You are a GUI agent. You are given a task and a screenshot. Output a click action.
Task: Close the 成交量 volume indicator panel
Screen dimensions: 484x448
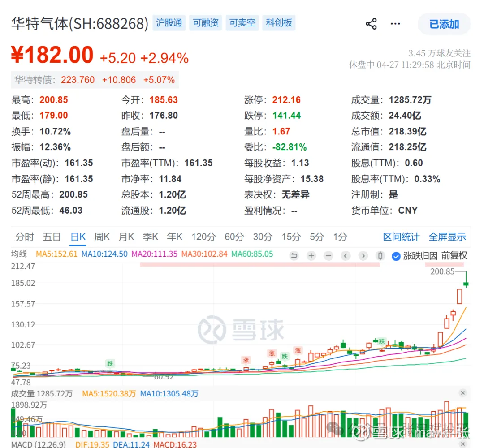(x=462, y=393)
